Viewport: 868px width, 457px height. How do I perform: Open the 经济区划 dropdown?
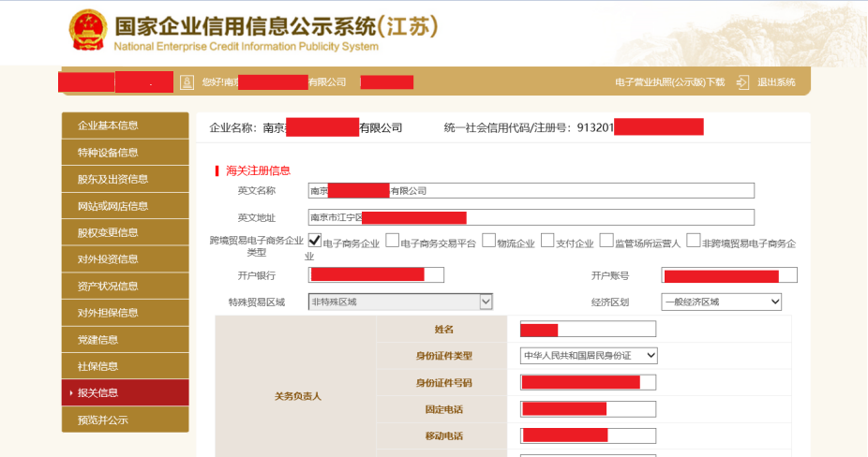point(722,302)
